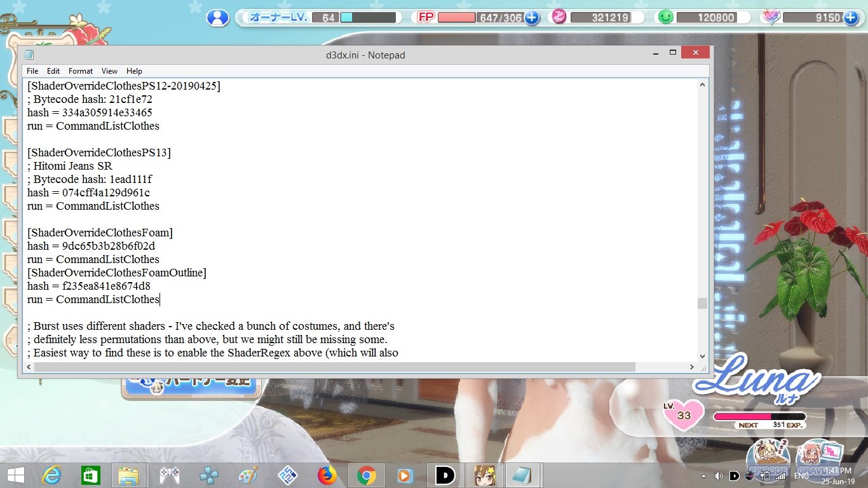Open the Help menu
This screenshot has height=488, width=868.
pyautogui.click(x=134, y=71)
